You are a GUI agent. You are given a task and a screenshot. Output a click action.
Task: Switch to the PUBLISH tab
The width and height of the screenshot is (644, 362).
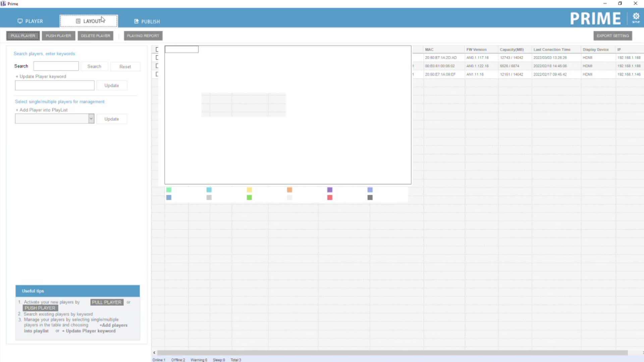pos(147,21)
